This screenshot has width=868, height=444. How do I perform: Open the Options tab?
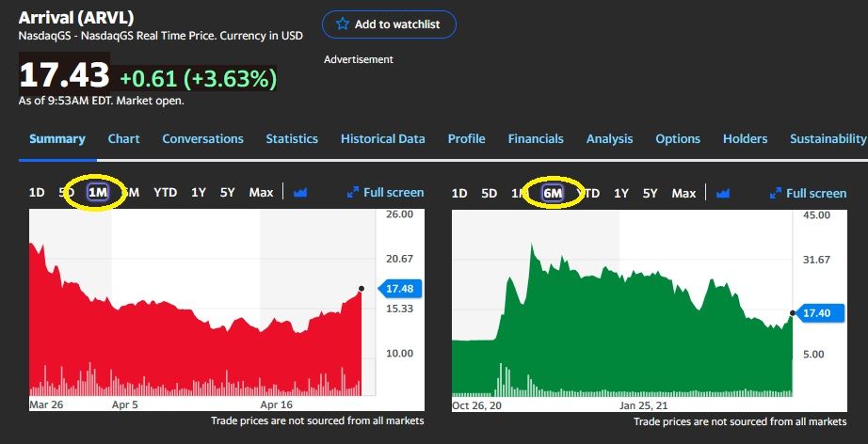tap(678, 139)
